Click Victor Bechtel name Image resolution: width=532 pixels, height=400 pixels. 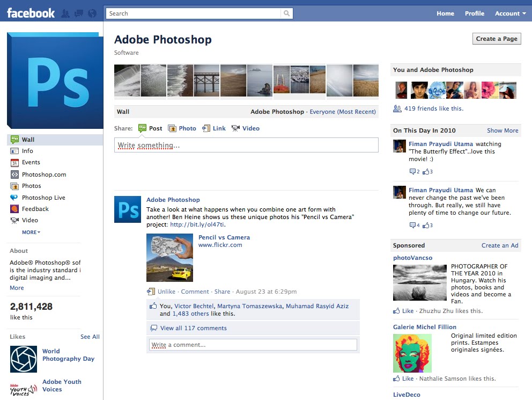click(x=194, y=306)
